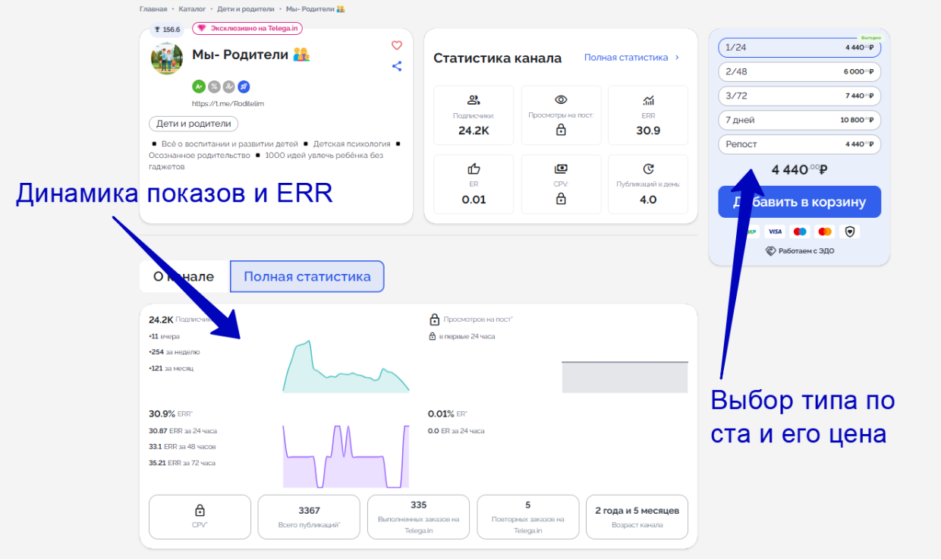This screenshot has height=560, width=941.
Task: Select the Репост placement option
Action: (x=799, y=144)
